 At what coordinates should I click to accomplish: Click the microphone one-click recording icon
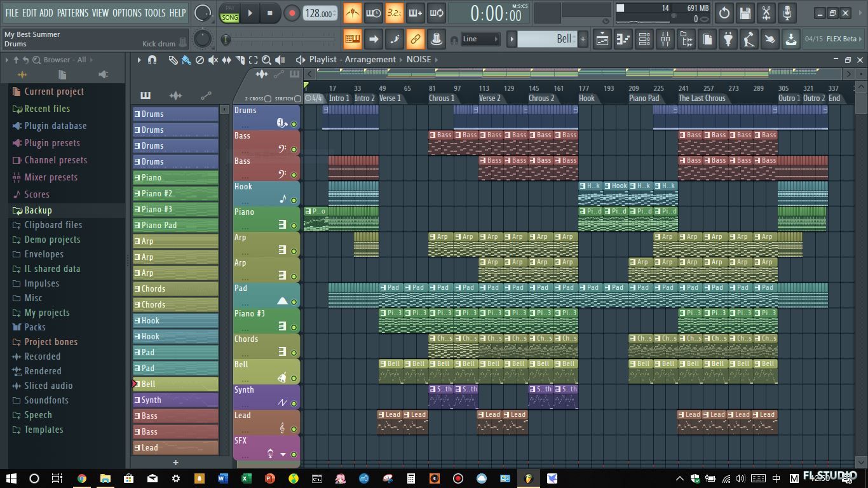point(787,13)
